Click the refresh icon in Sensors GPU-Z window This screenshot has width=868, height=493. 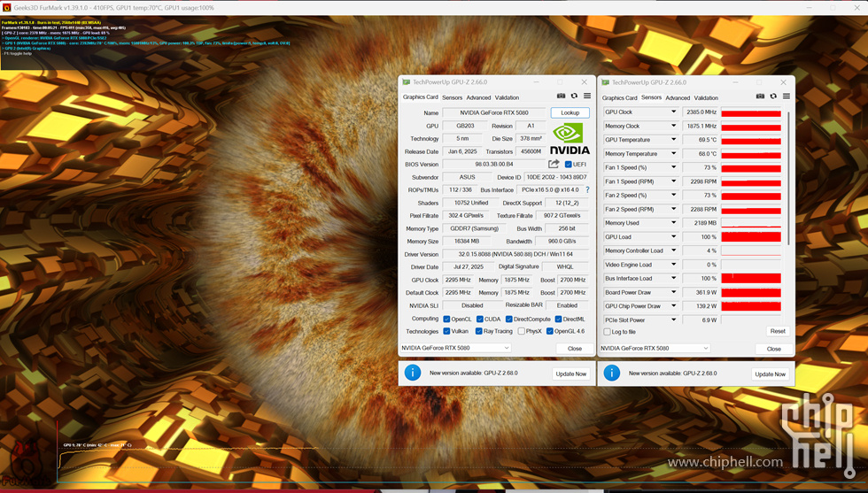coord(773,96)
